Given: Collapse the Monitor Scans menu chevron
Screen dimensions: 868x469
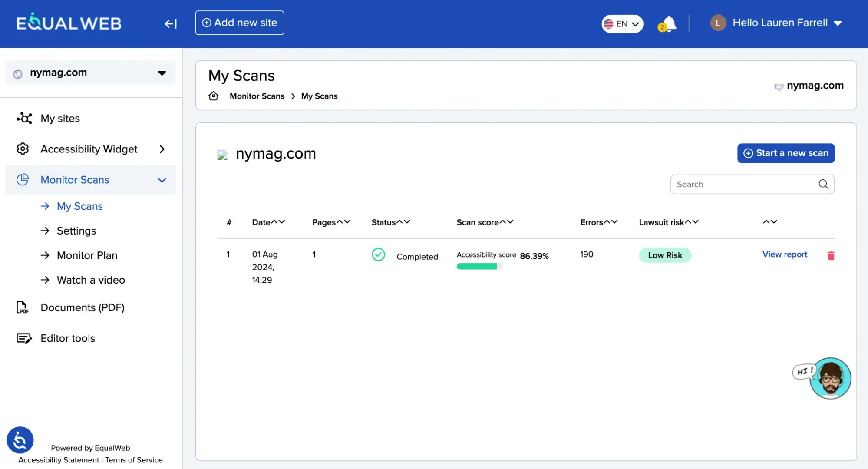Looking at the screenshot, I should [x=162, y=180].
